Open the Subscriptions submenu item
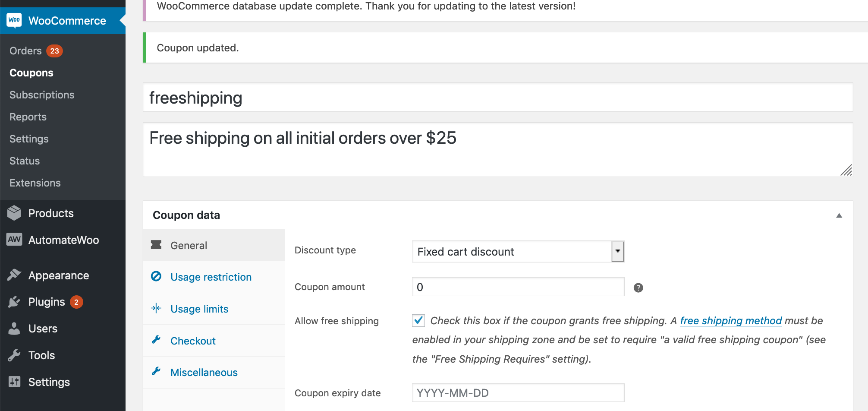The width and height of the screenshot is (868, 411). click(x=42, y=95)
